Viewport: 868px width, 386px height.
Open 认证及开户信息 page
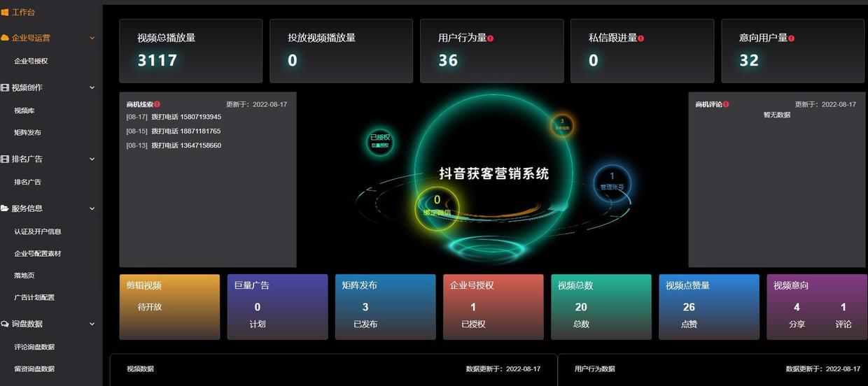[x=38, y=231]
